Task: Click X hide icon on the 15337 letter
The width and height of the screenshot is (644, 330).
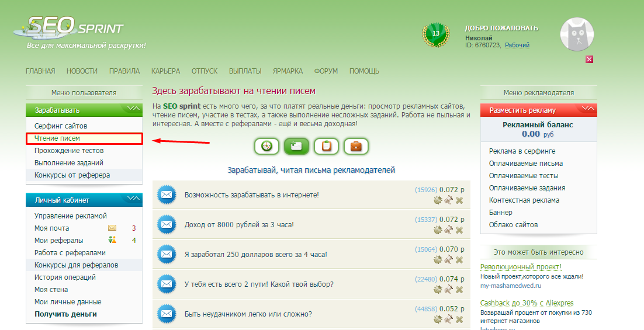Action: (459, 230)
